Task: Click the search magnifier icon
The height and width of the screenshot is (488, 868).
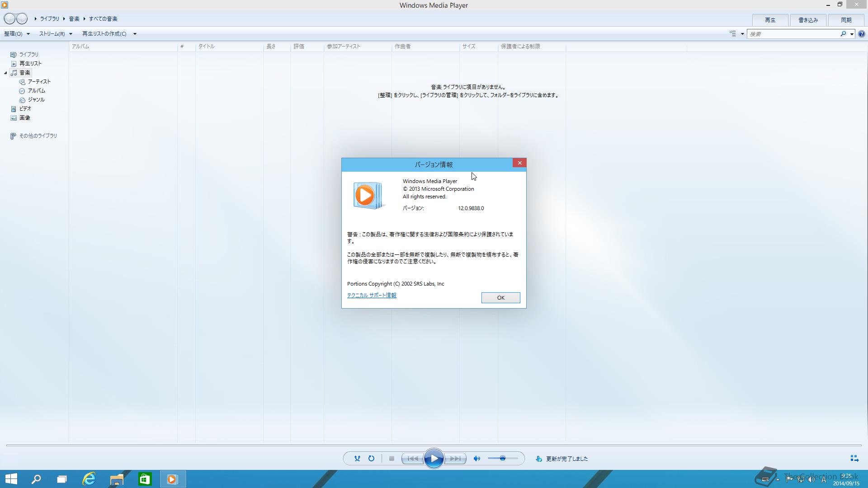Action: (x=843, y=34)
